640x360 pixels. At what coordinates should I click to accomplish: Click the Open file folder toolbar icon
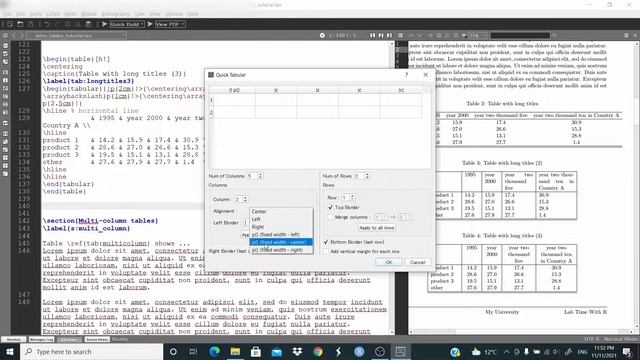coord(20,24)
